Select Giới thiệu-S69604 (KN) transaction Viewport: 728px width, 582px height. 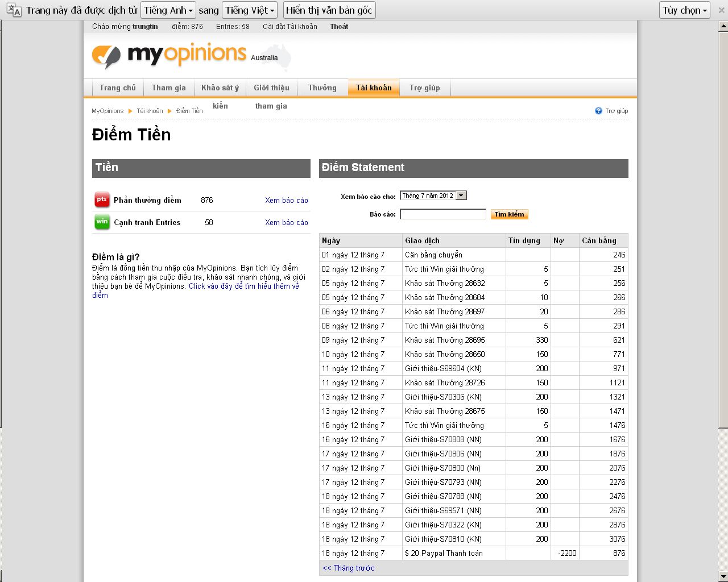coord(474,368)
